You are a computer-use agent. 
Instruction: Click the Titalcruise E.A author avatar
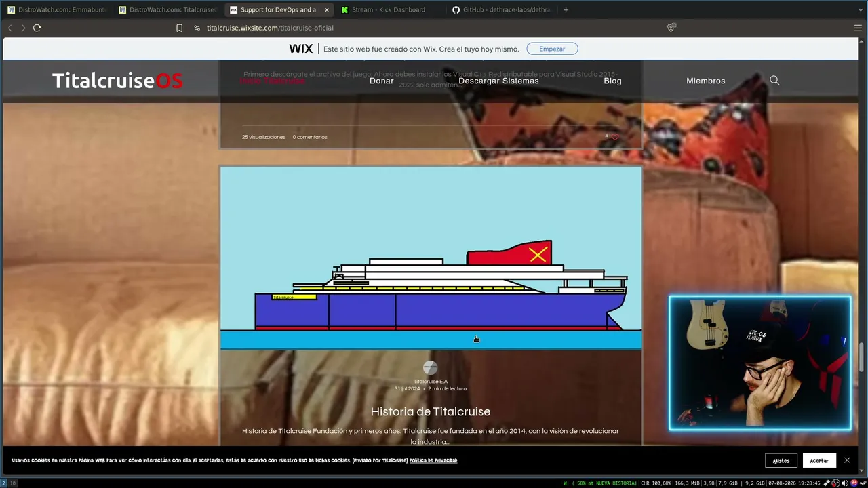430,368
